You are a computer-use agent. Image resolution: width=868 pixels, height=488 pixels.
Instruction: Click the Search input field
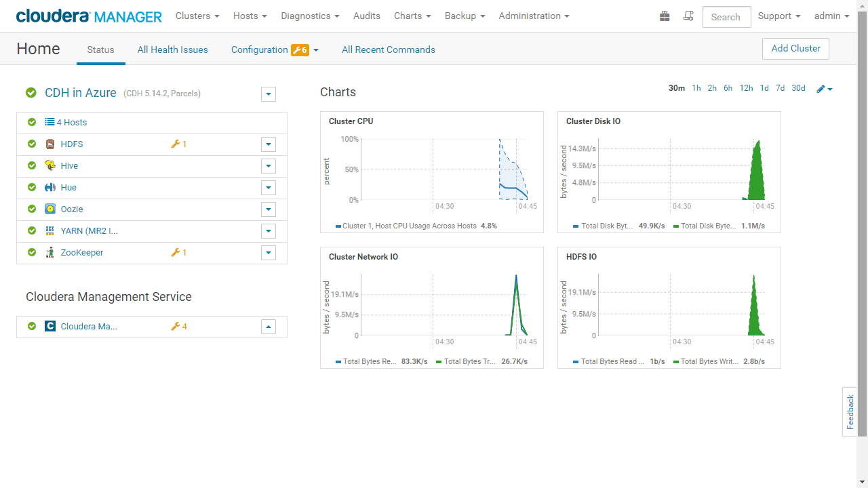(726, 17)
